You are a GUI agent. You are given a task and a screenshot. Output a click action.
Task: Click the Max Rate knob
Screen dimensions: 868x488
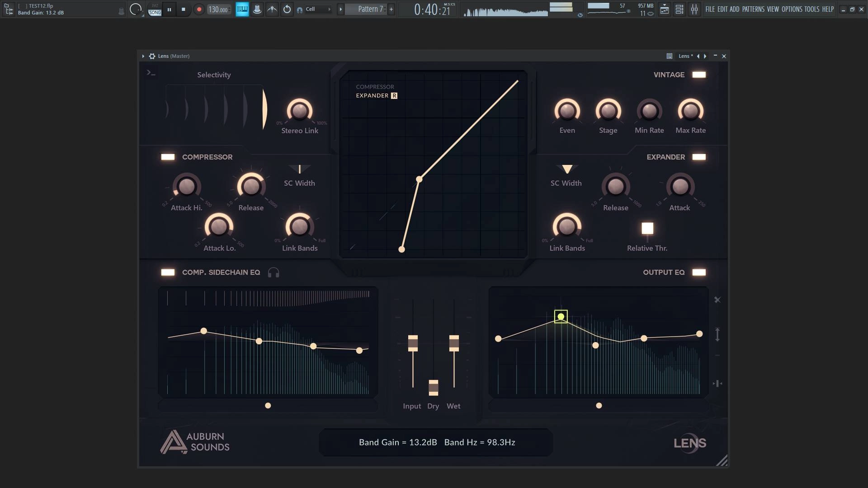coord(690,111)
